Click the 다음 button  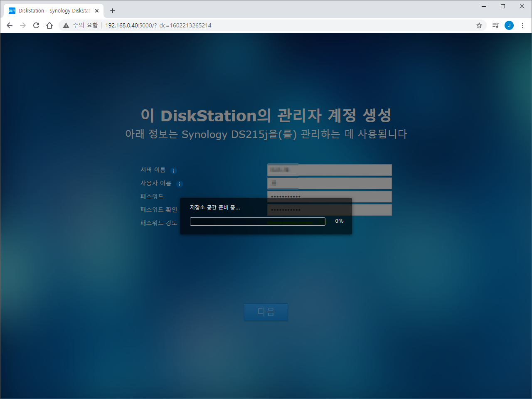266,312
